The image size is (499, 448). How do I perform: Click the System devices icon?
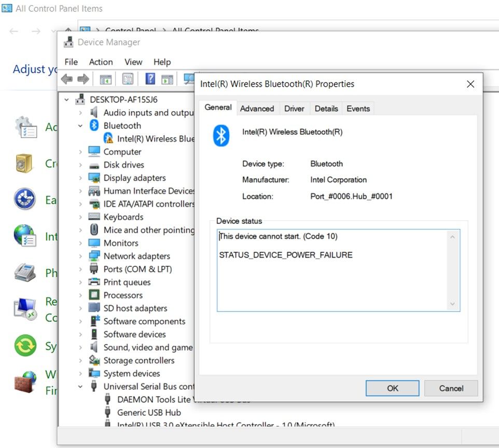94,373
